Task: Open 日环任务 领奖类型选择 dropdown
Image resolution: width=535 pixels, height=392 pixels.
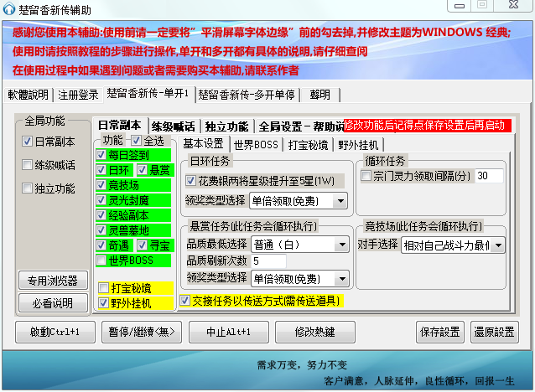Action: coord(299,201)
